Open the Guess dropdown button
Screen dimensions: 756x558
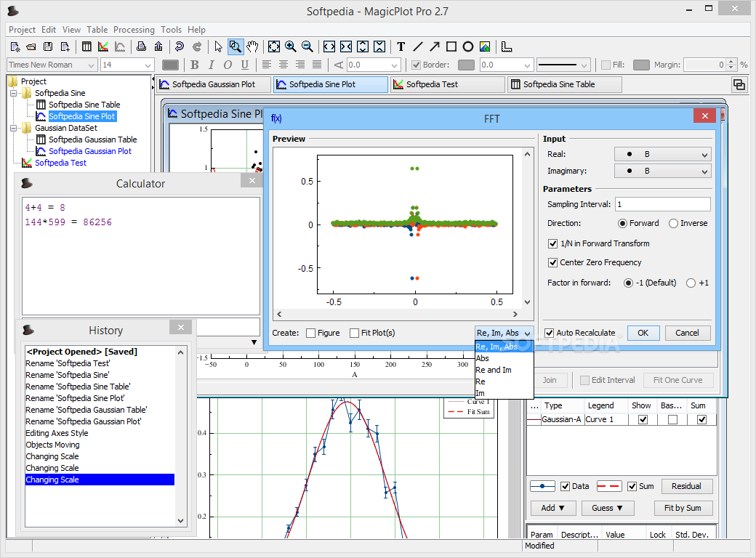[x=607, y=508]
